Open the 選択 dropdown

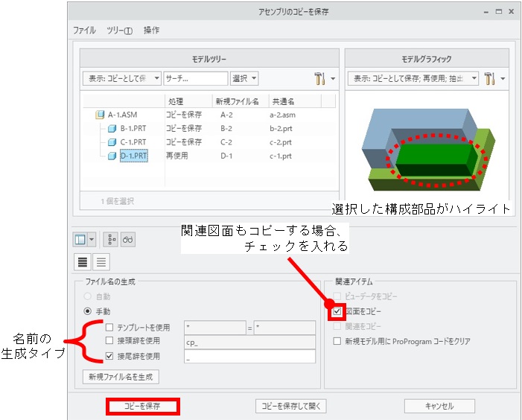[244, 78]
